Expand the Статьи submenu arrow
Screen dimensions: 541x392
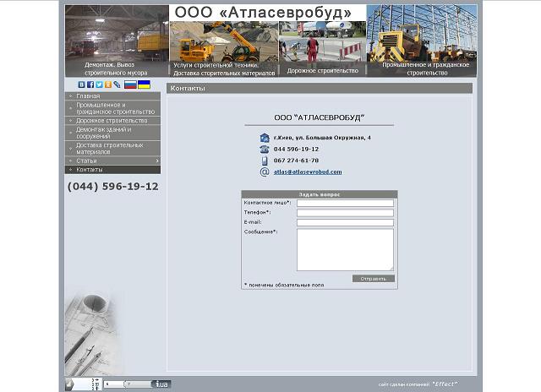point(157,161)
